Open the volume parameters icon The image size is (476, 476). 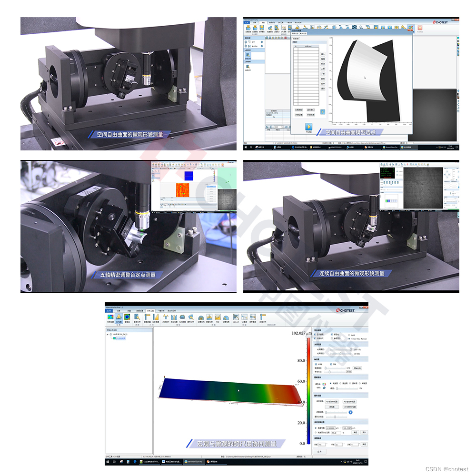pyautogui.click(x=253, y=317)
